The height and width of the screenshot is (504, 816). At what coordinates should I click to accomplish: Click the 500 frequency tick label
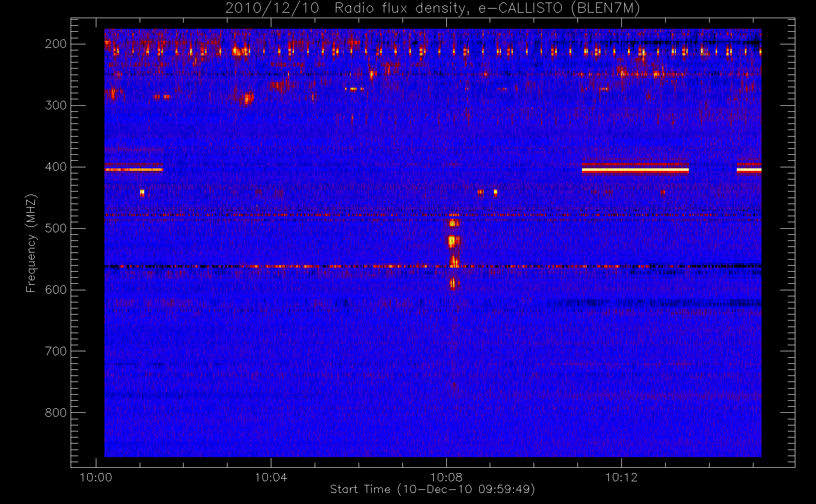point(55,228)
